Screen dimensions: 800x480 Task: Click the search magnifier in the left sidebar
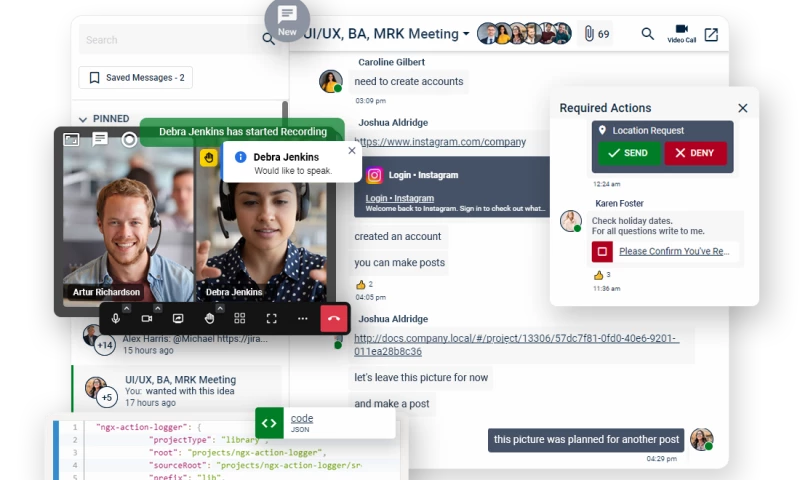[268, 39]
